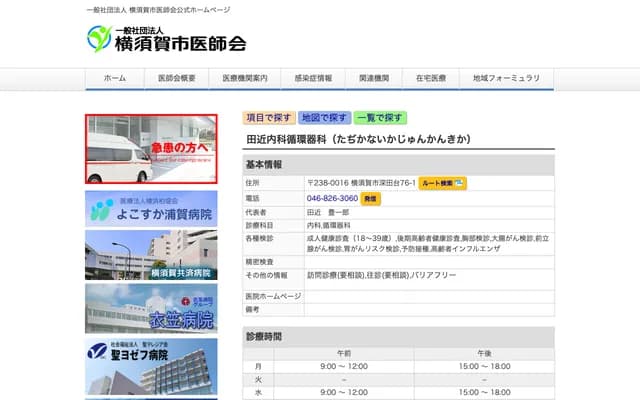Click the phone number 046-826-3060
Image resolution: width=640 pixels, height=400 pixels.
(332, 199)
